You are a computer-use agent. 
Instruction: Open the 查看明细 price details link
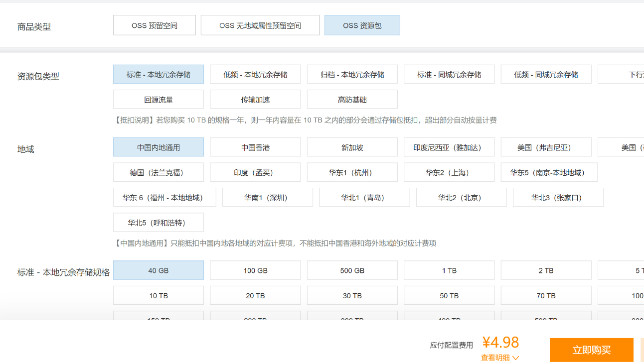click(x=495, y=358)
